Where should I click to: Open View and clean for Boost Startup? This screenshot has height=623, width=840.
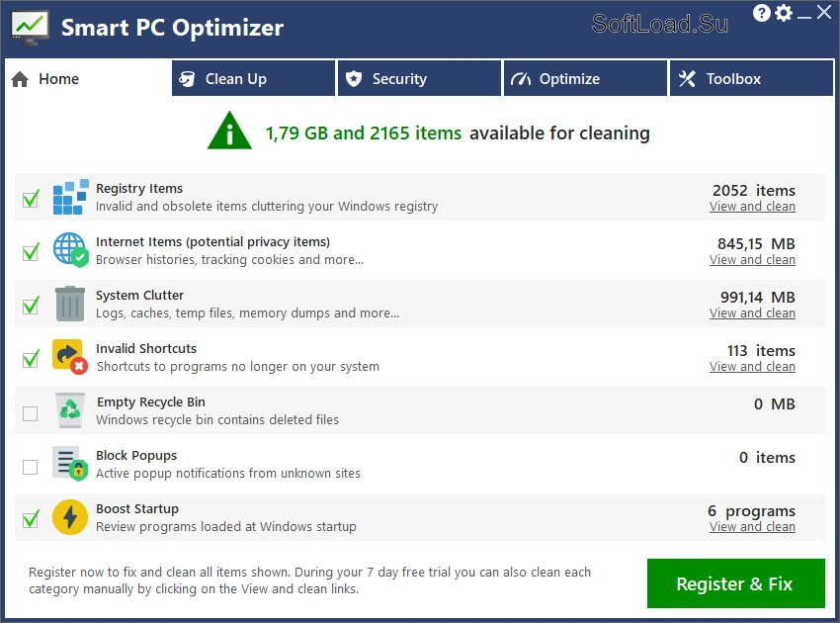[x=752, y=527]
